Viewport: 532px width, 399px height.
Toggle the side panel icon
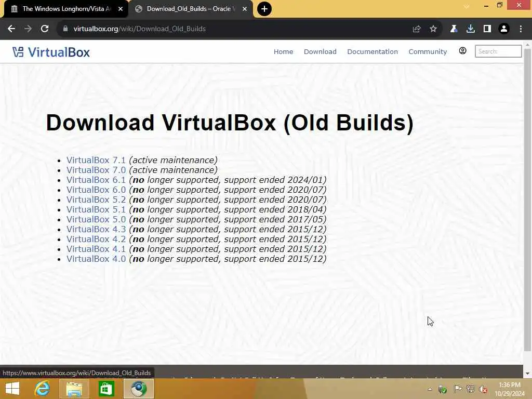point(487,29)
